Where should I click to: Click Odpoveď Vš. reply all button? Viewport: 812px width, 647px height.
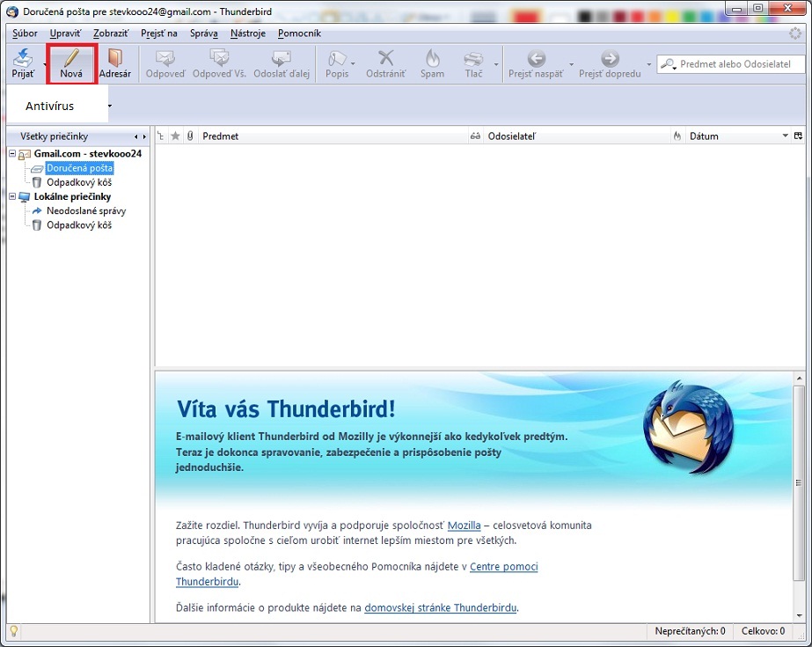point(219,63)
